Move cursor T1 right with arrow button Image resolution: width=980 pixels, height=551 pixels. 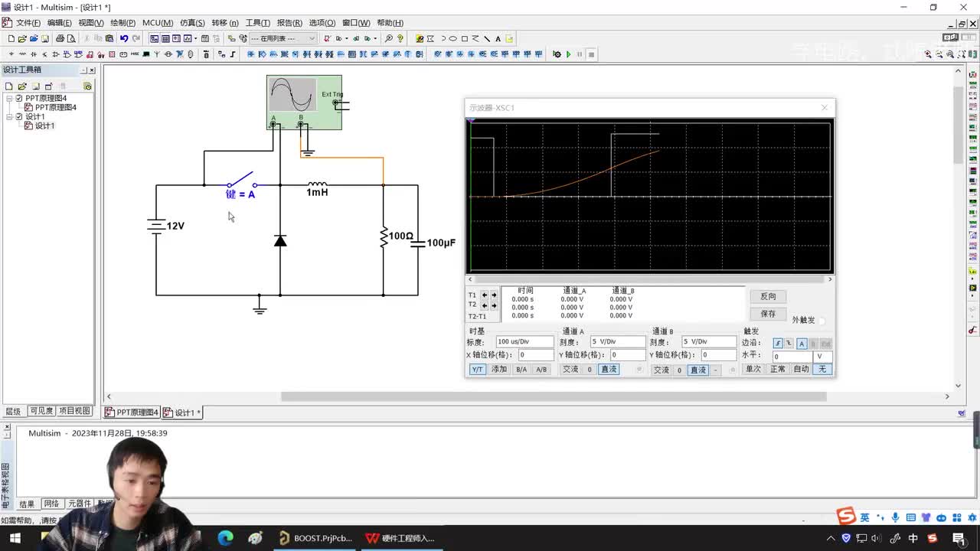(494, 295)
